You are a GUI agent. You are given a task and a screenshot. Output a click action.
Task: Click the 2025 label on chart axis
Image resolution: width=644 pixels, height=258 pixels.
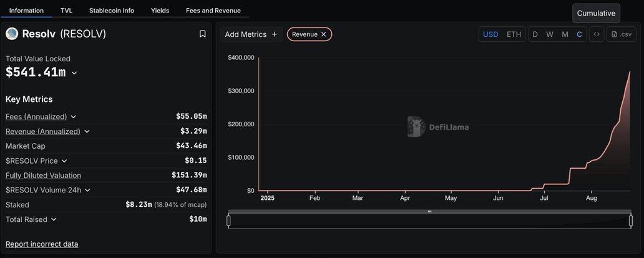[x=267, y=197]
